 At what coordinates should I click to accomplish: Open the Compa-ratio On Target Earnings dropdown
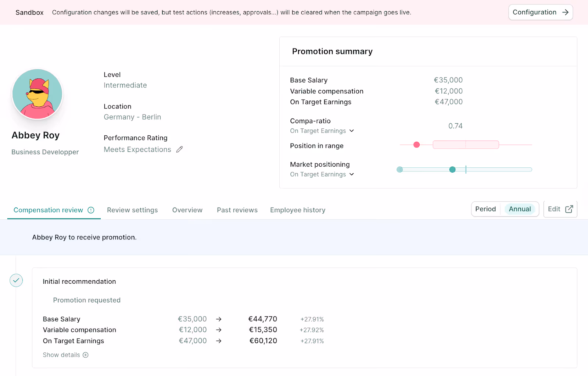[x=352, y=131]
